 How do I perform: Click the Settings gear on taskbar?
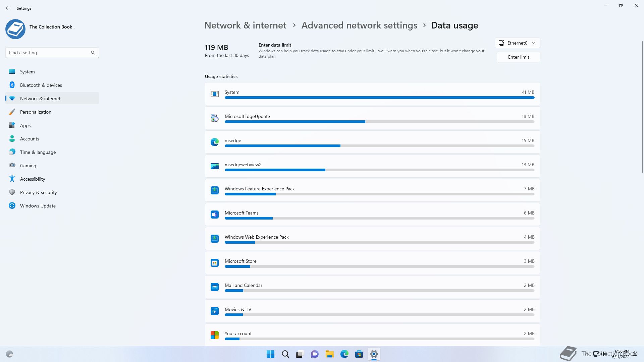coord(374,354)
